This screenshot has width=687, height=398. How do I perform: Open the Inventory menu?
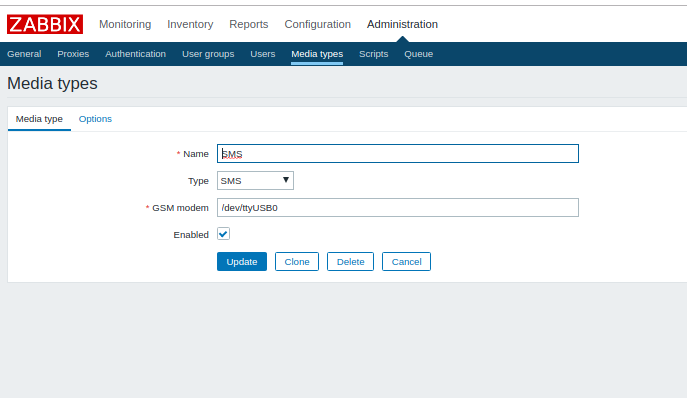pos(190,24)
